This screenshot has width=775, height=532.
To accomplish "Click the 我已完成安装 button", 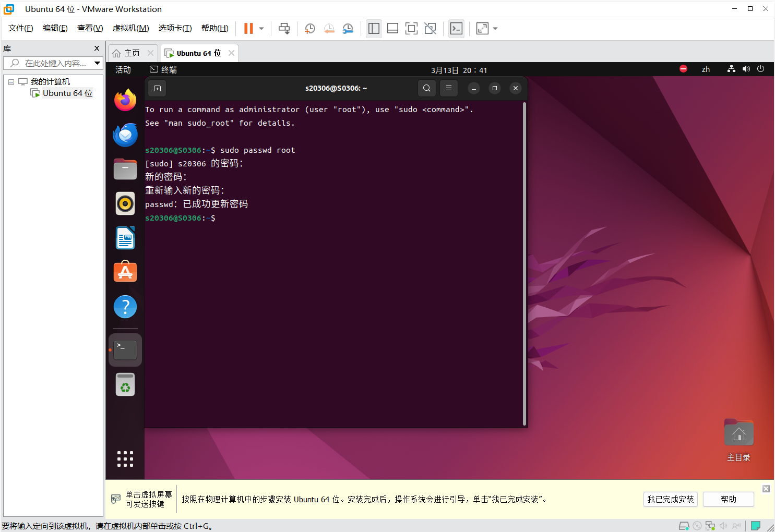I will (x=671, y=499).
